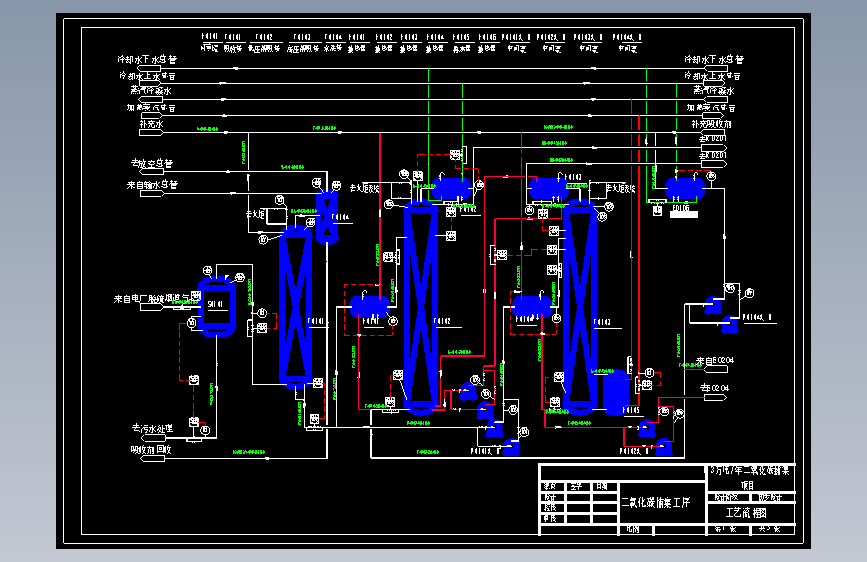Image resolution: width=867 pixels, height=562 pixels.
Task: Click the 二氧化碳捕集工序 title block text
Action: point(655,502)
